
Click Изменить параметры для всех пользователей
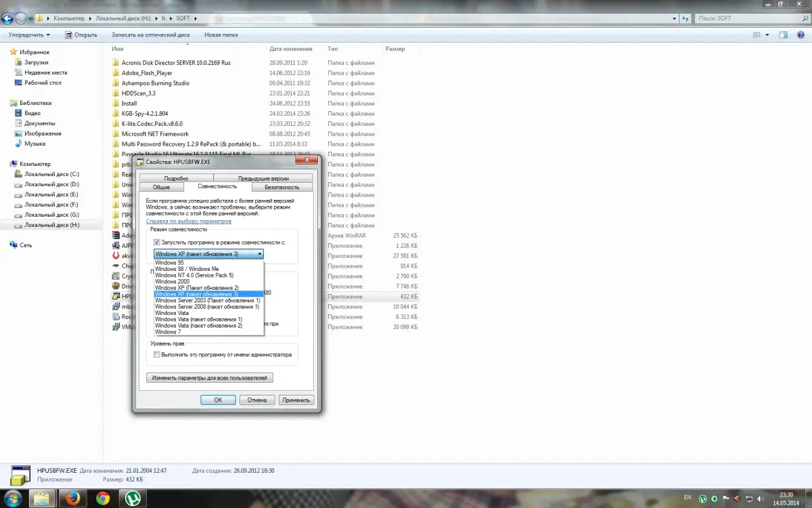point(210,377)
